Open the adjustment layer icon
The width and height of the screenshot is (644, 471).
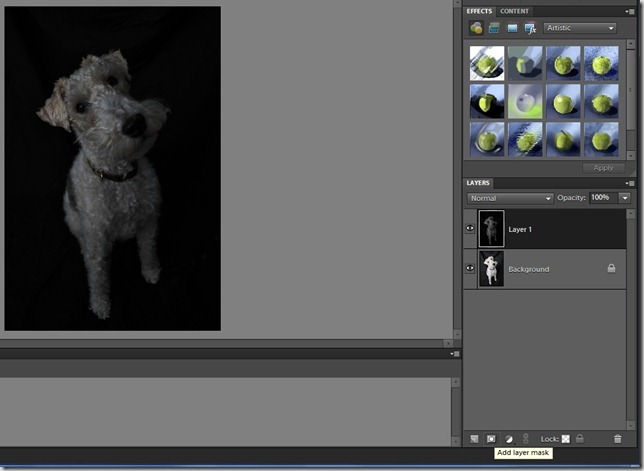coord(509,439)
